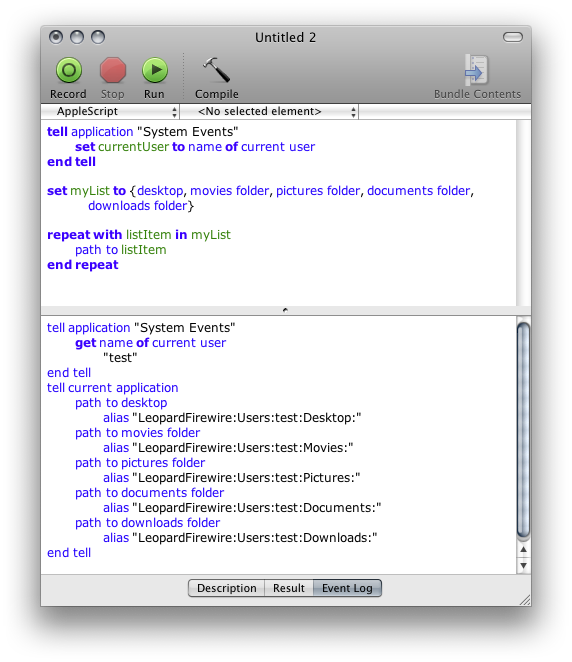Switch to the Description tab

point(226,588)
